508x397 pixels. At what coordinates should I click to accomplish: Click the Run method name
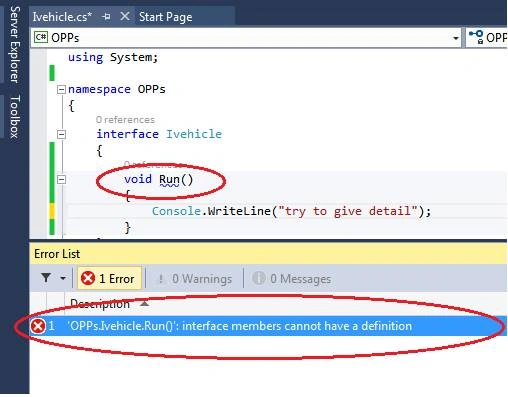point(169,179)
